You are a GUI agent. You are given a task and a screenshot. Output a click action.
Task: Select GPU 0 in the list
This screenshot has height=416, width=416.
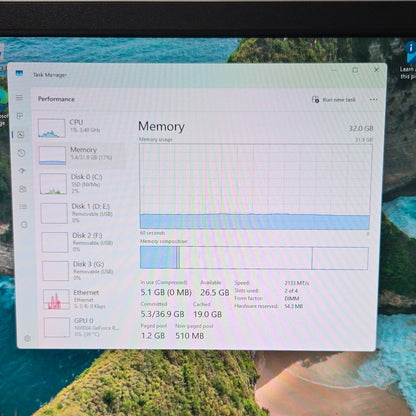click(85, 327)
